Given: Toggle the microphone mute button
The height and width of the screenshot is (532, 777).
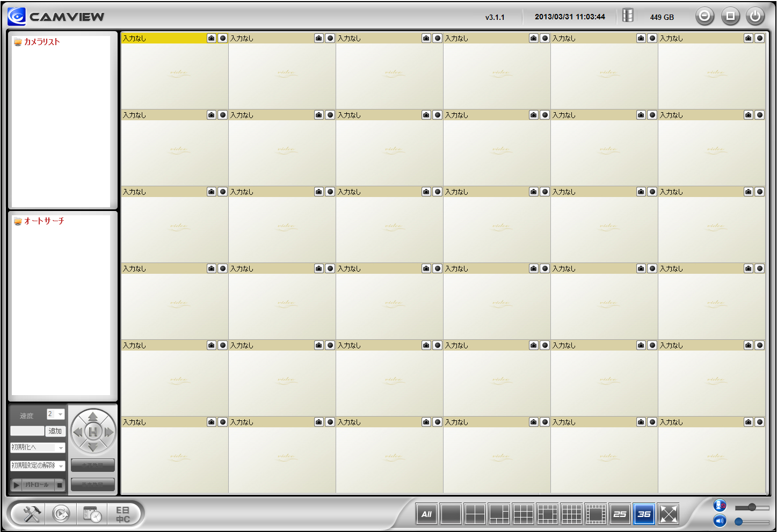Looking at the screenshot, I should pyautogui.click(x=720, y=505).
